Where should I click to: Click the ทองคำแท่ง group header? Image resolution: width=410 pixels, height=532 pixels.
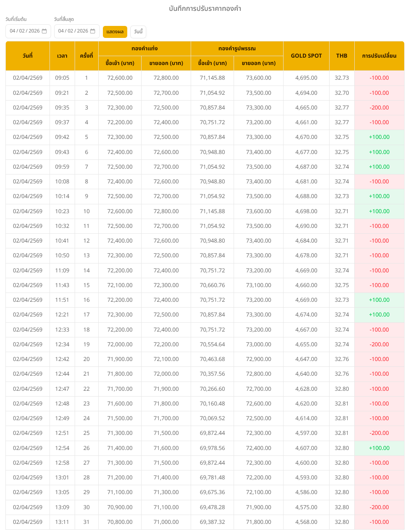point(144,48)
